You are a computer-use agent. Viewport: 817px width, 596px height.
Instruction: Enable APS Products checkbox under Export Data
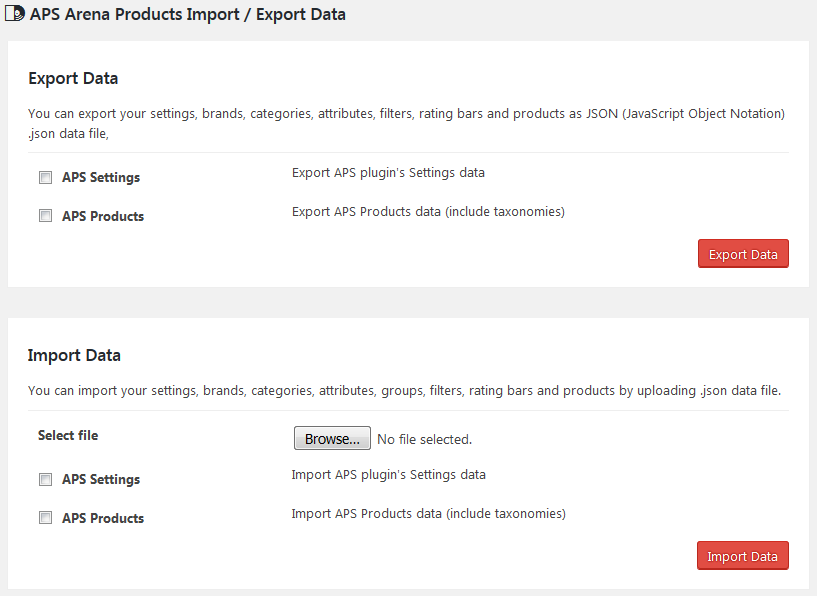pos(45,216)
